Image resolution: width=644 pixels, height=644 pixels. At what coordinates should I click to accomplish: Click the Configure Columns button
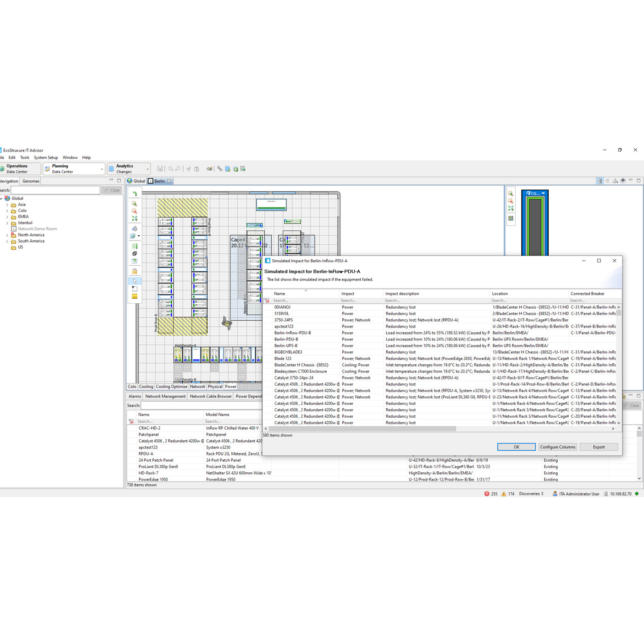558,447
